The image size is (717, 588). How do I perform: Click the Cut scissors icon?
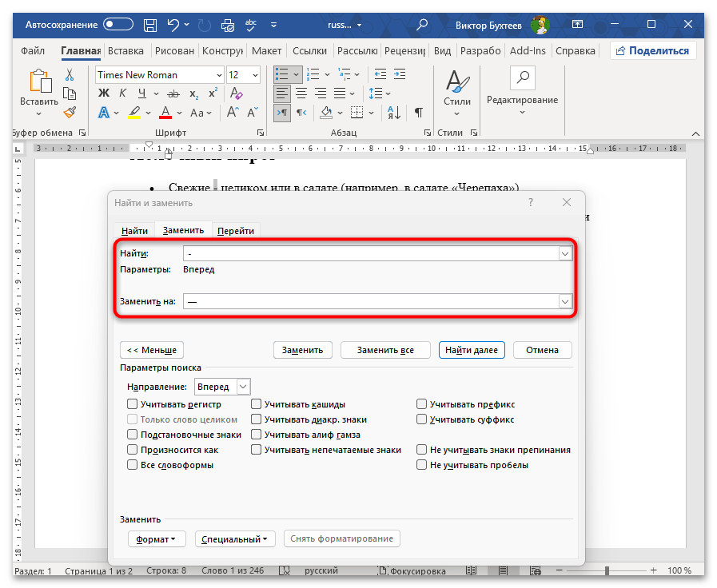70,74
